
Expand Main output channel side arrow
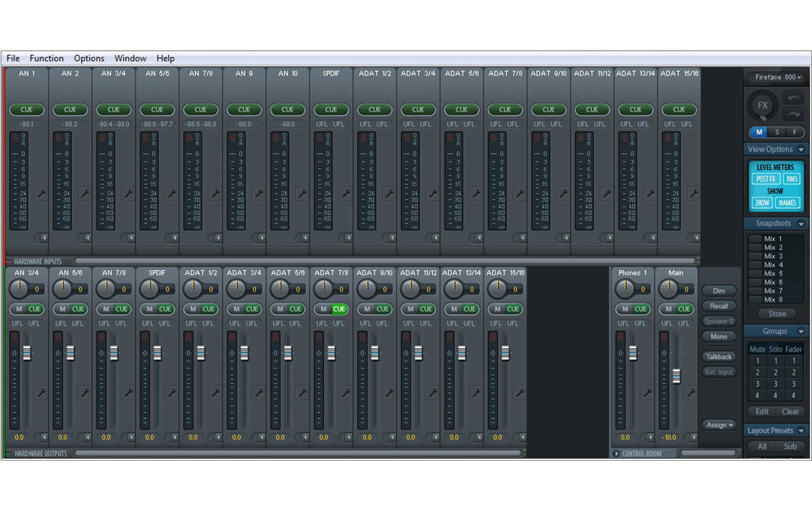(691, 437)
